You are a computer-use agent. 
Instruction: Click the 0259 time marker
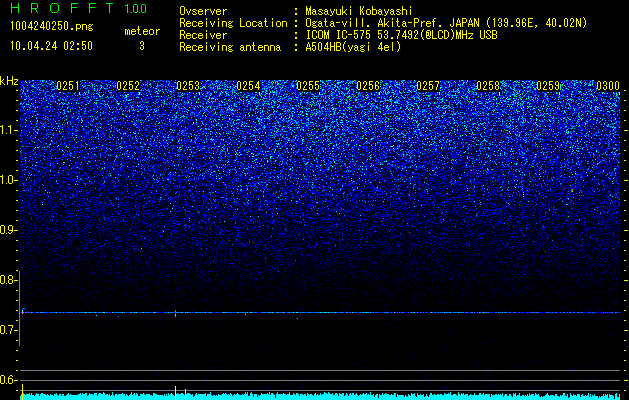point(548,86)
